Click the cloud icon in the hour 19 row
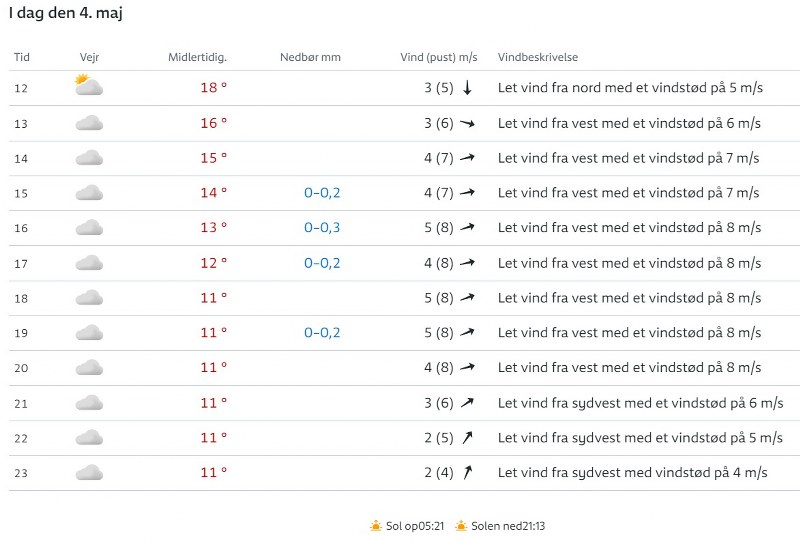This screenshot has width=800, height=548. click(x=89, y=333)
